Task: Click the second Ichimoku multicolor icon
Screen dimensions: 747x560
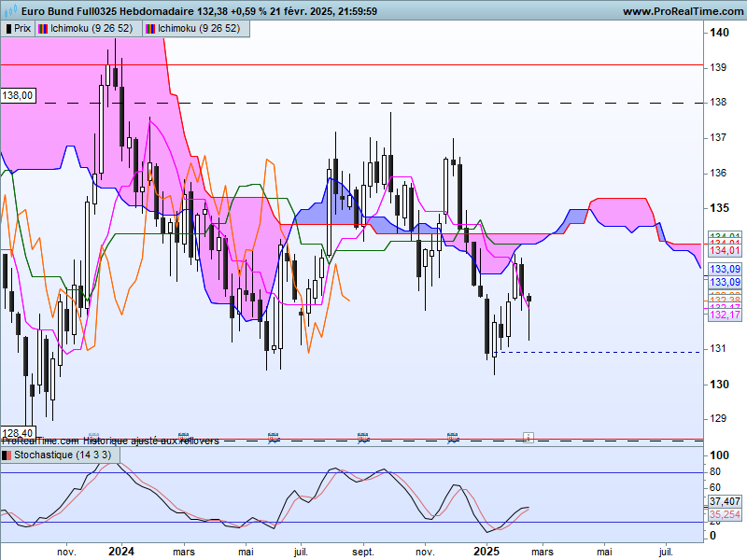Action: pos(150,29)
